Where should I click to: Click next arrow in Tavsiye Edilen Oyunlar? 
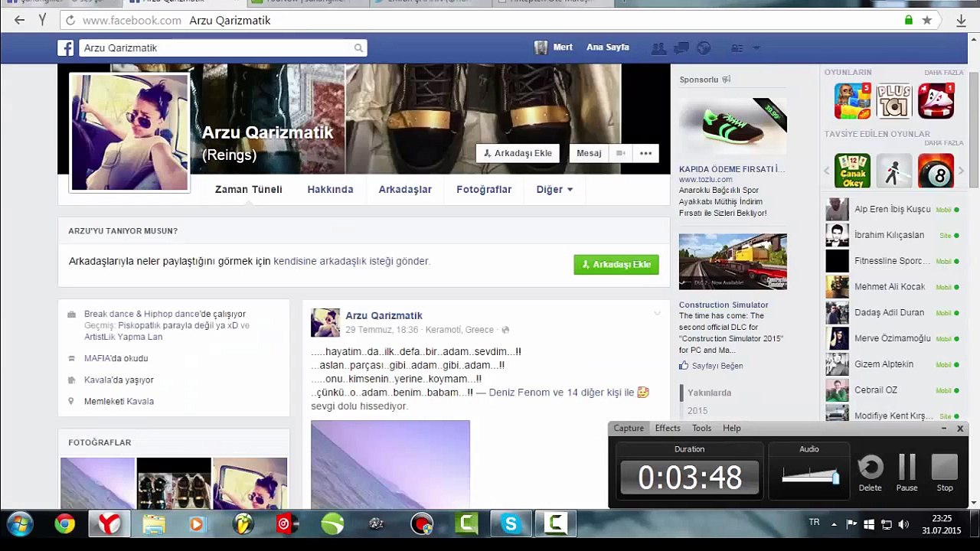click(961, 171)
